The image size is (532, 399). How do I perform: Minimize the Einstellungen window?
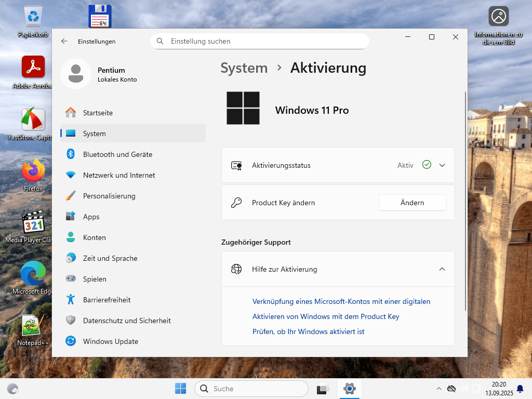click(x=408, y=37)
